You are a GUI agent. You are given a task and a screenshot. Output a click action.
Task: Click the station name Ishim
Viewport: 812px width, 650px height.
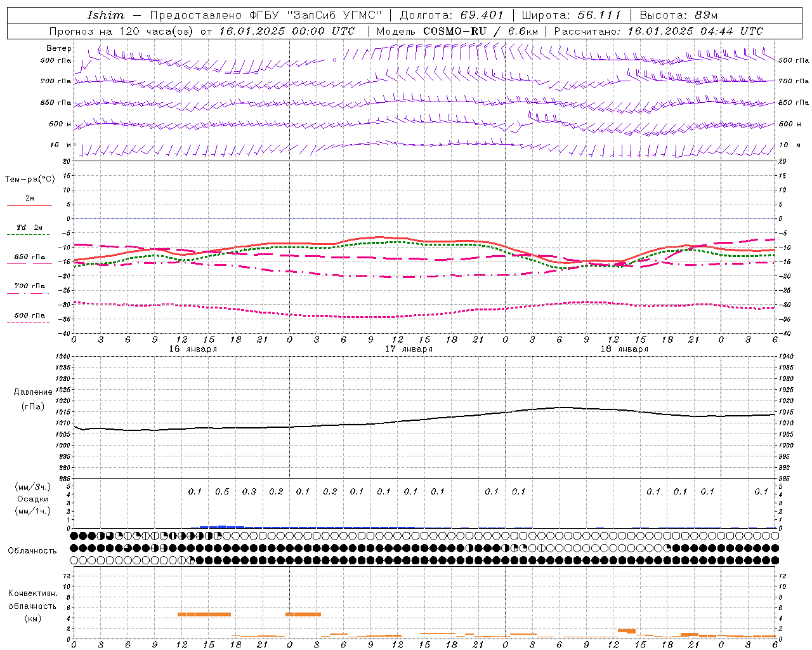tap(106, 15)
